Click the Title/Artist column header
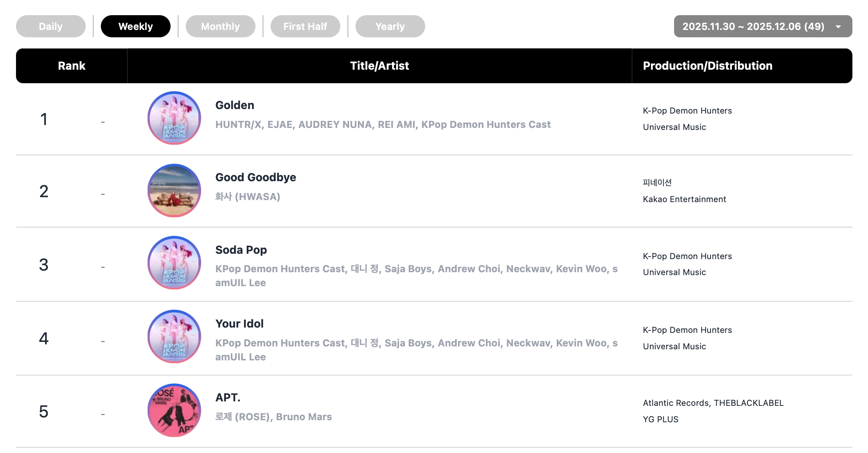This screenshot has width=868, height=453. 379,66
